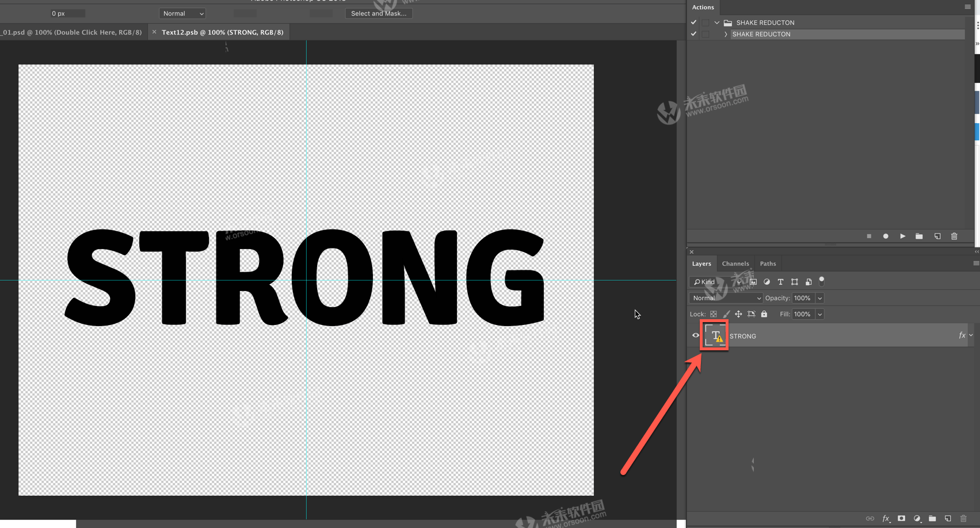Screen dimensions: 980x528
Task: Click the STRONG text layer thumbnail
Action: [x=715, y=336]
